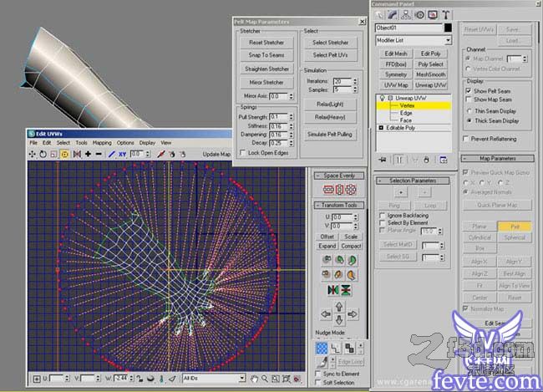The height and width of the screenshot is (392, 543).
Task: Open the All IDs dropdown in Edit UVWs
Action: (242, 378)
